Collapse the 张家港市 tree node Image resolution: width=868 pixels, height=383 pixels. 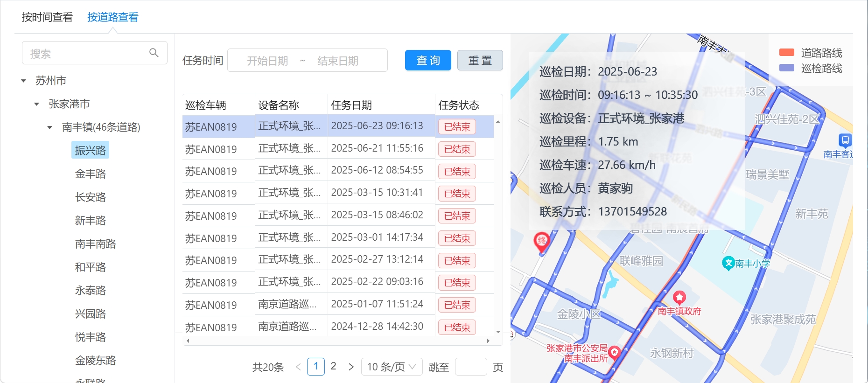coord(37,104)
